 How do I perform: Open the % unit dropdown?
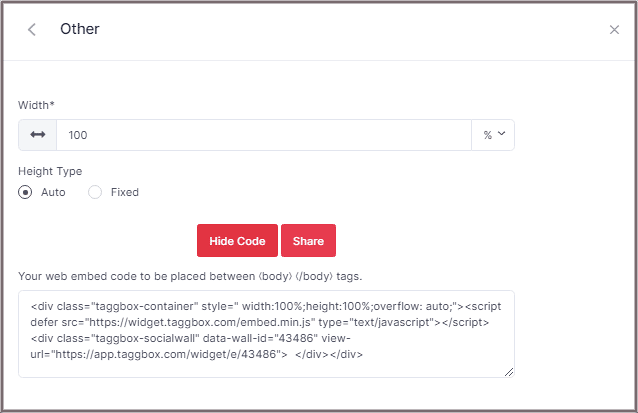click(x=493, y=135)
